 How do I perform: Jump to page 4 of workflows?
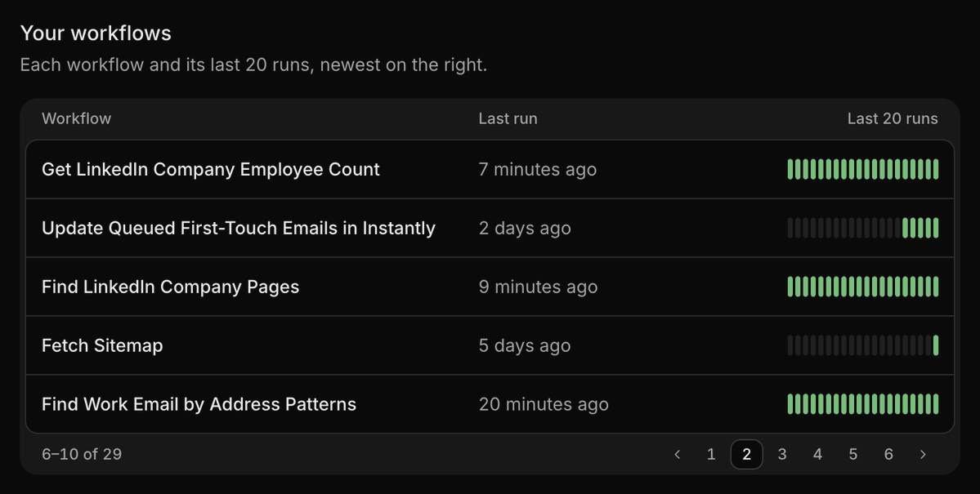[817, 455]
